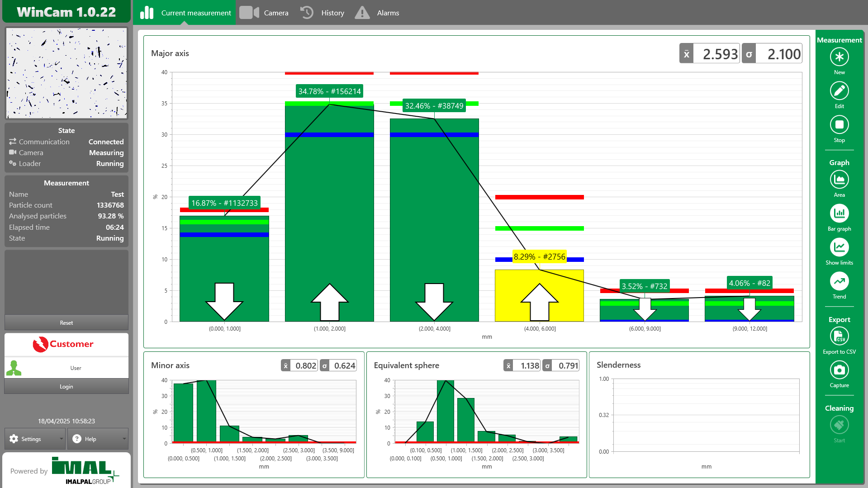868x488 pixels.
Task: Capture a screenshot with camera icon
Action: [839, 370]
